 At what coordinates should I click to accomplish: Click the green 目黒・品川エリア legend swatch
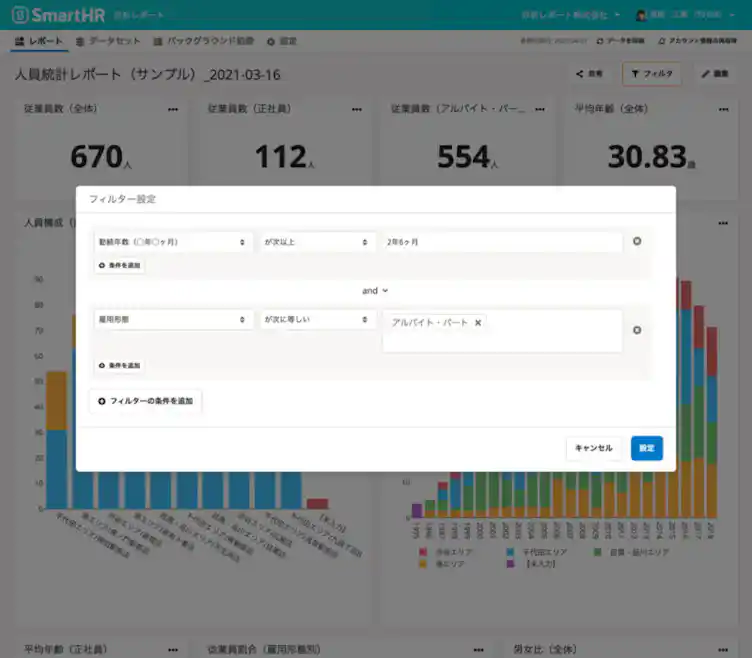point(598,552)
